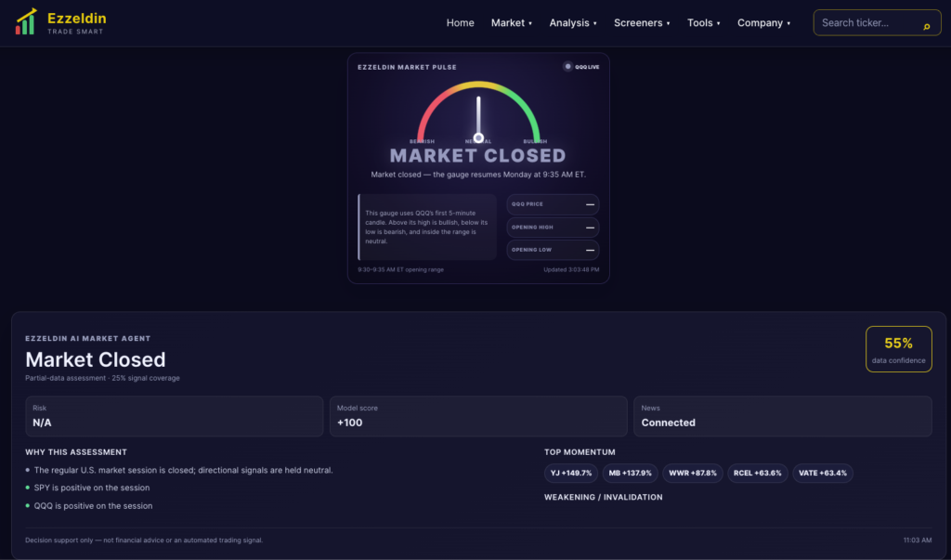The height and width of the screenshot is (560, 951).
Task: Click the News Connected card
Action: pos(782,416)
